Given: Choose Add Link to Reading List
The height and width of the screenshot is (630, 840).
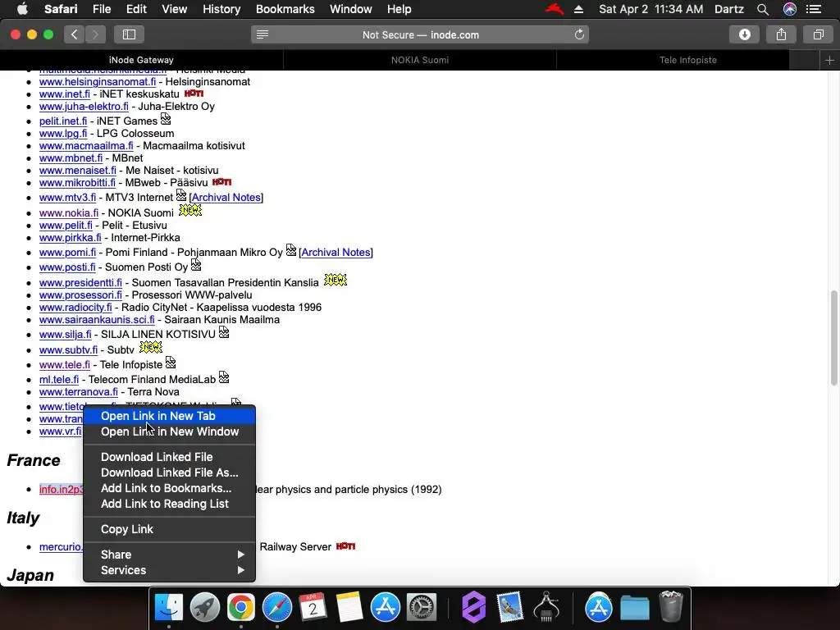Looking at the screenshot, I should coord(169,504).
